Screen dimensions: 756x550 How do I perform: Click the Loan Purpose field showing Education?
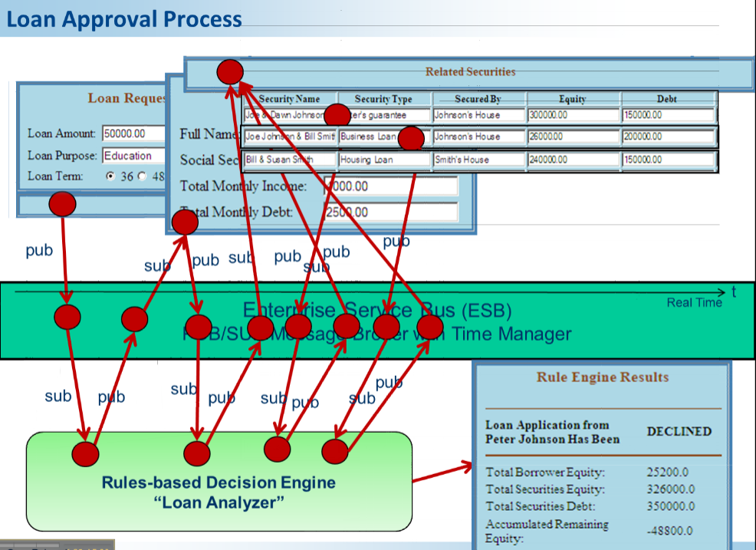tap(134, 155)
